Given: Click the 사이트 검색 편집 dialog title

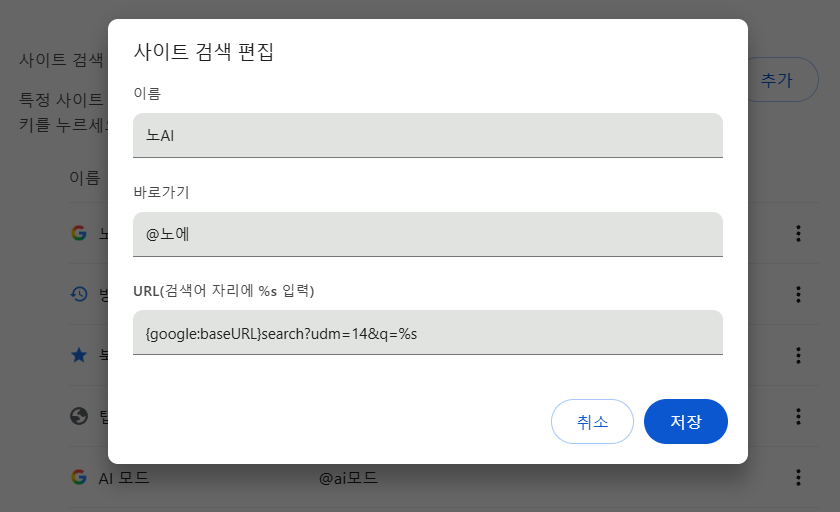Looking at the screenshot, I should pyautogui.click(x=204, y=52).
